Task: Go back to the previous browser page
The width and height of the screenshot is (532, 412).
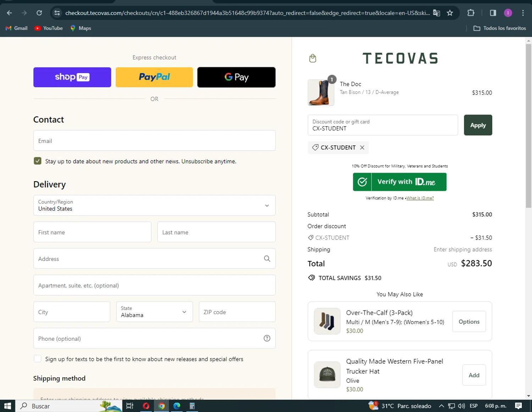Action: (9, 13)
